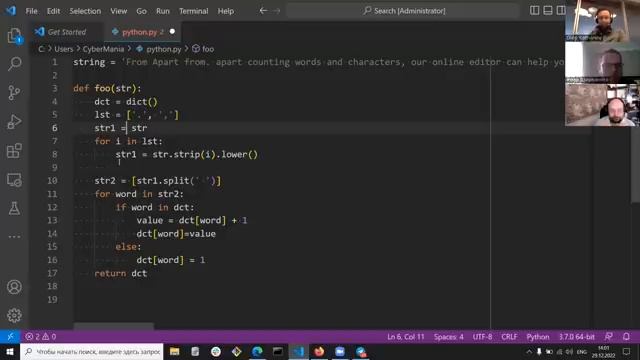Switch to Firefox in the taskbar

[319, 351]
